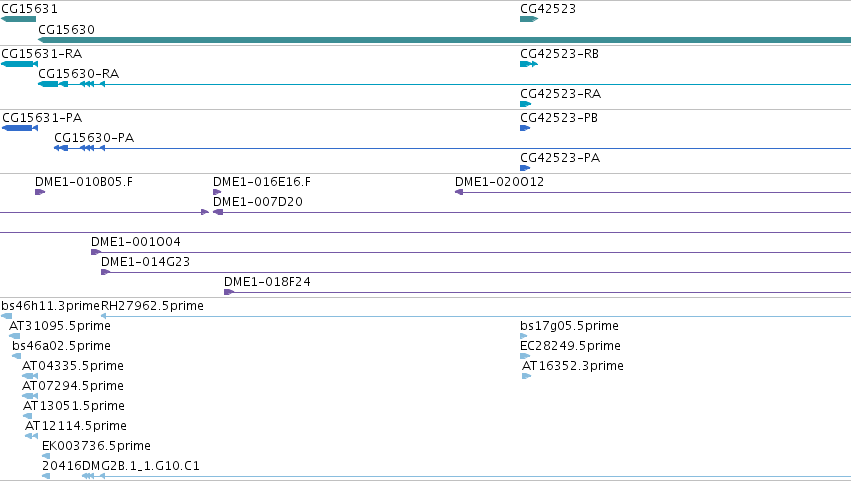Select the RH27962.5prime EST label
The height and width of the screenshot is (481, 851).
[x=153, y=306]
